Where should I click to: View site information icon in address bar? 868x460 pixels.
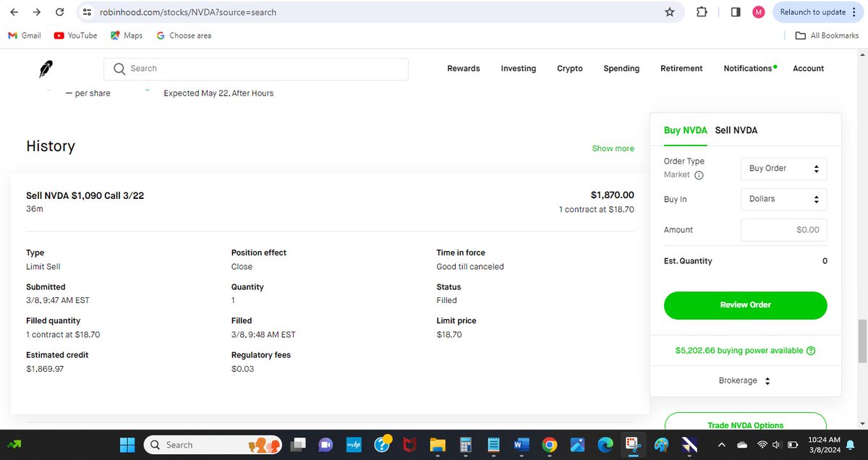pyautogui.click(x=87, y=12)
